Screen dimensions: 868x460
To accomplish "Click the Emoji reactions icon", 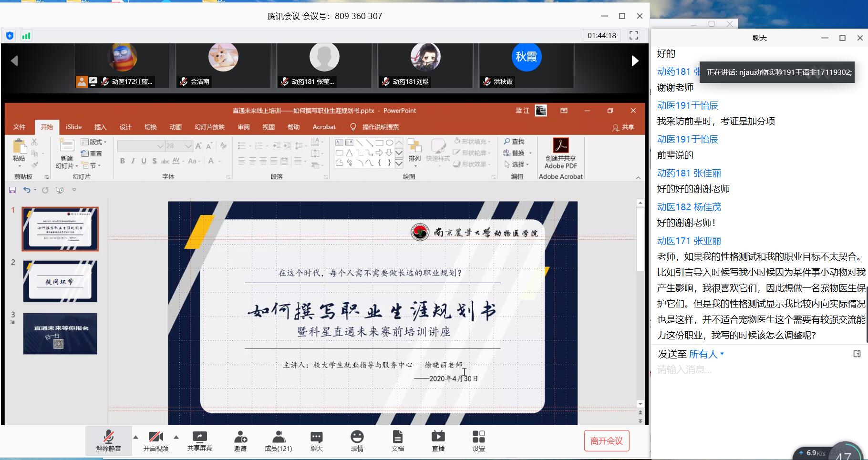I will [x=357, y=440].
